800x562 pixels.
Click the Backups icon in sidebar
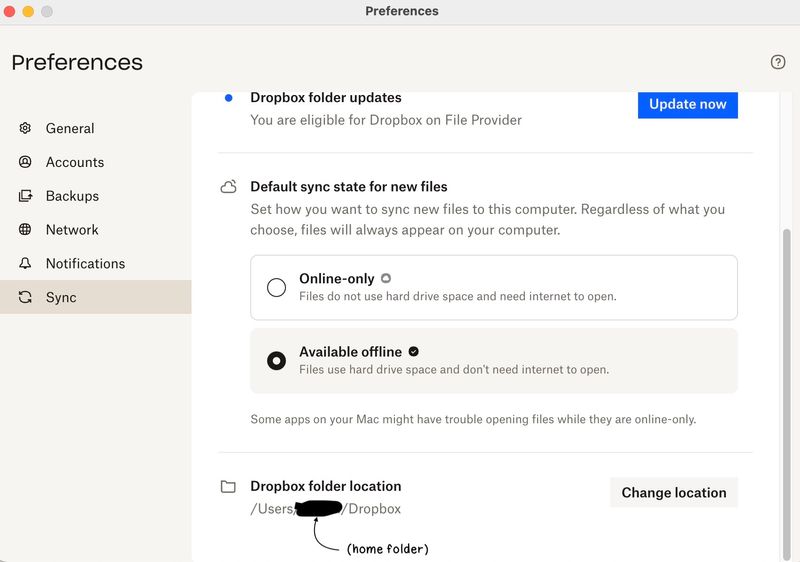25,196
